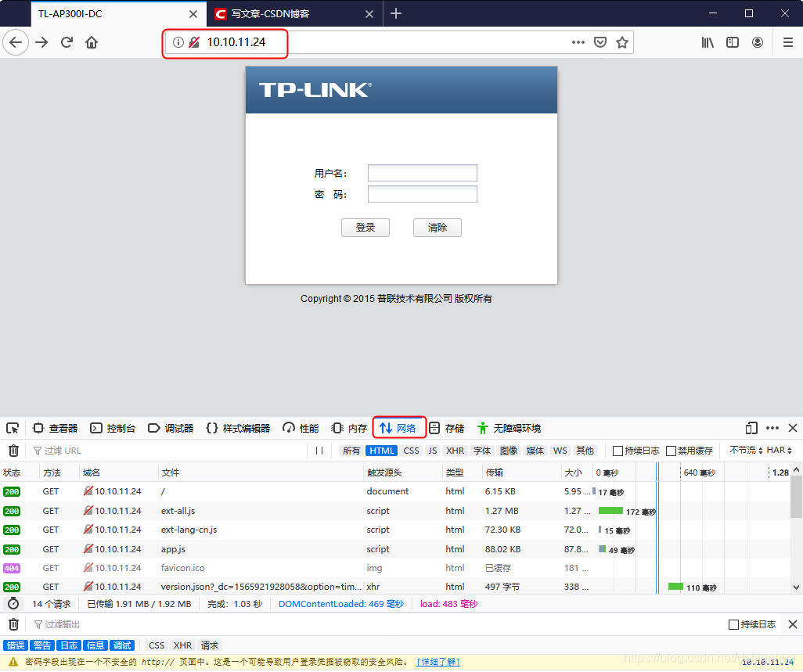Viewport: 803px width, 672px height.
Task: Toggle responsive design mode icon
Action: [x=751, y=428]
